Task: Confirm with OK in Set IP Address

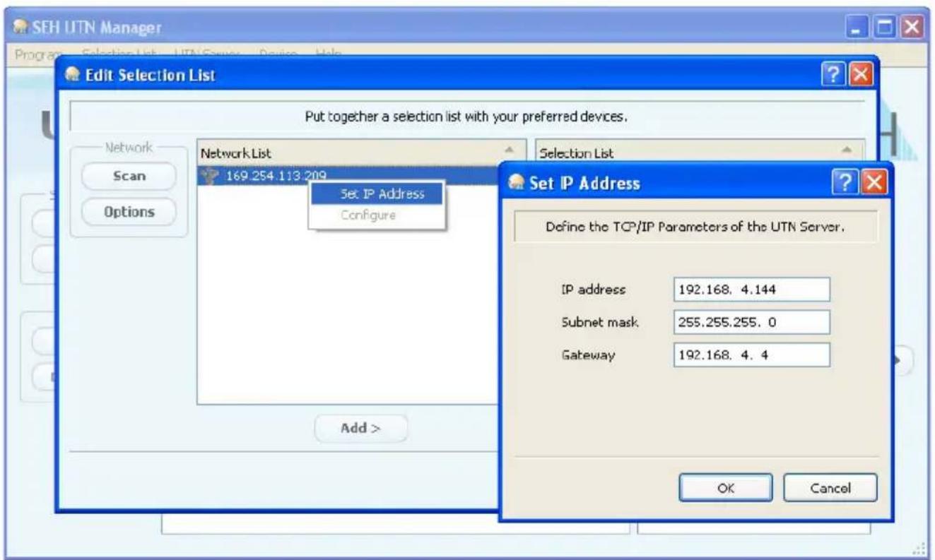Action: [x=727, y=487]
